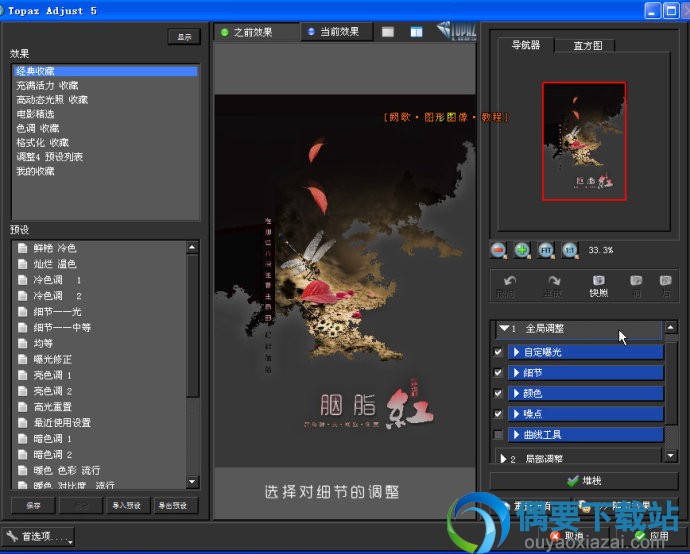Click preset list scroll up arrow
The image size is (690, 554).
[x=192, y=248]
